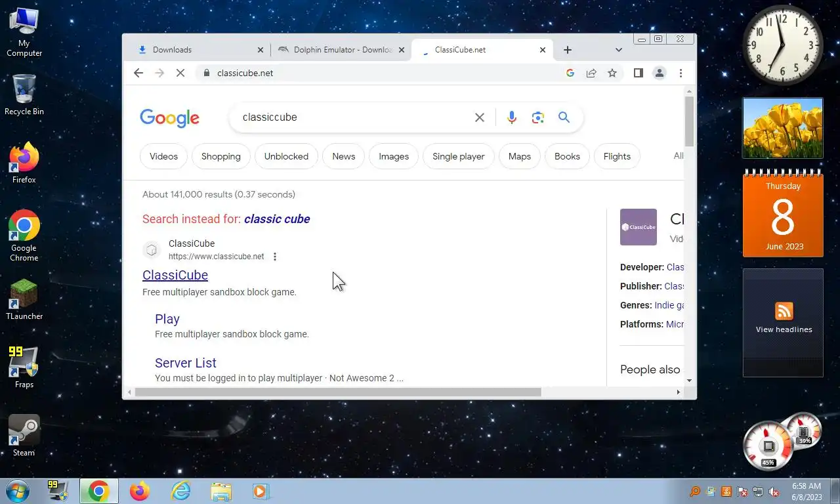
Task: Search by image with Google Lens
Action: point(538,117)
